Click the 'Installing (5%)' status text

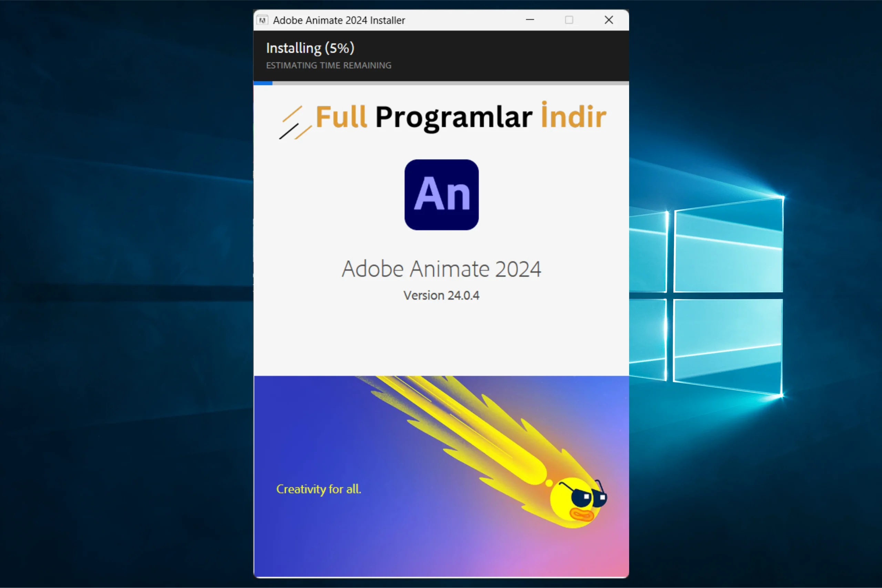coord(310,48)
